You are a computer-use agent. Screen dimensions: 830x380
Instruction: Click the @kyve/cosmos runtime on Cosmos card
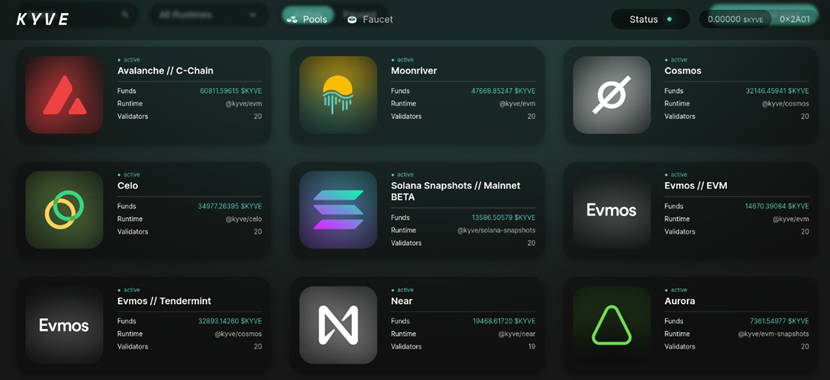point(786,104)
